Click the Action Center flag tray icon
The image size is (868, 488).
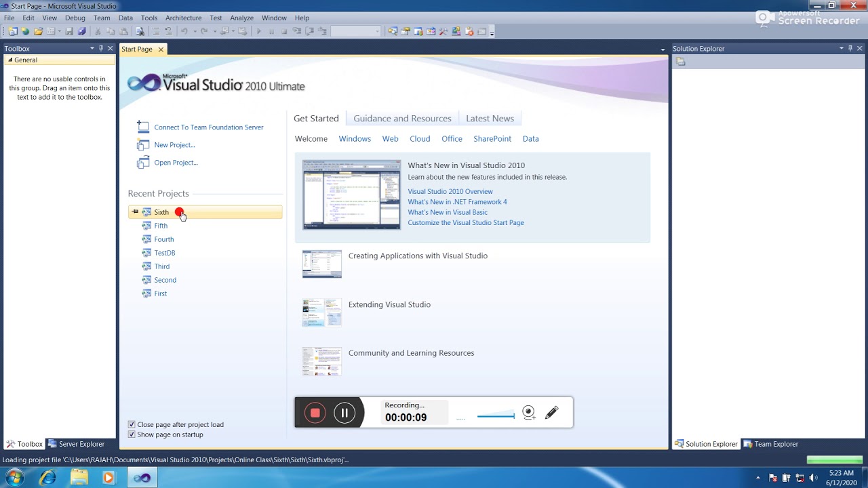pos(773,478)
